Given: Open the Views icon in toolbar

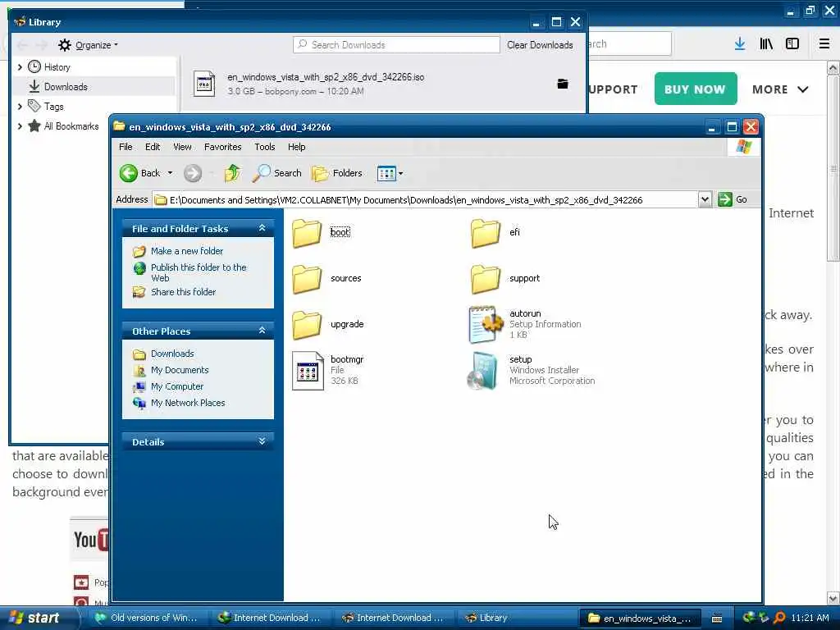Looking at the screenshot, I should pyautogui.click(x=386, y=173).
